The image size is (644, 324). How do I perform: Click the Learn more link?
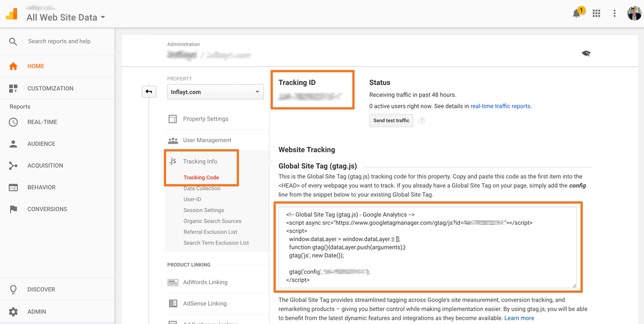tap(519, 318)
